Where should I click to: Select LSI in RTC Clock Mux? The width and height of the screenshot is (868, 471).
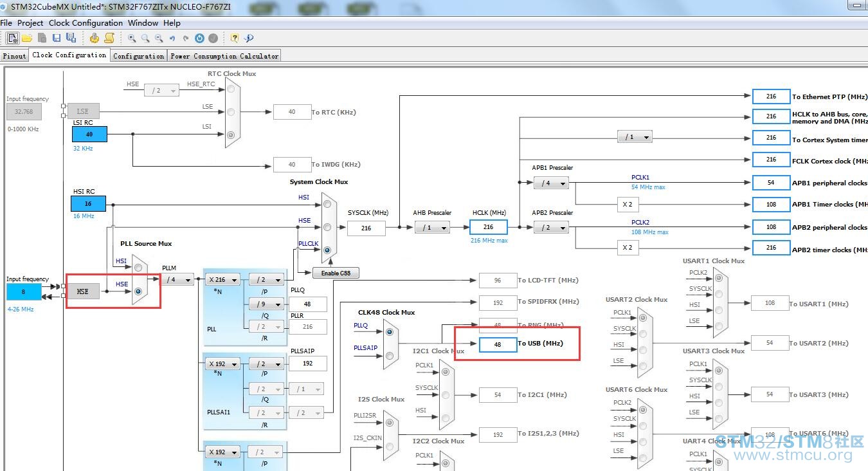pyautogui.click(x=231, y=134)
